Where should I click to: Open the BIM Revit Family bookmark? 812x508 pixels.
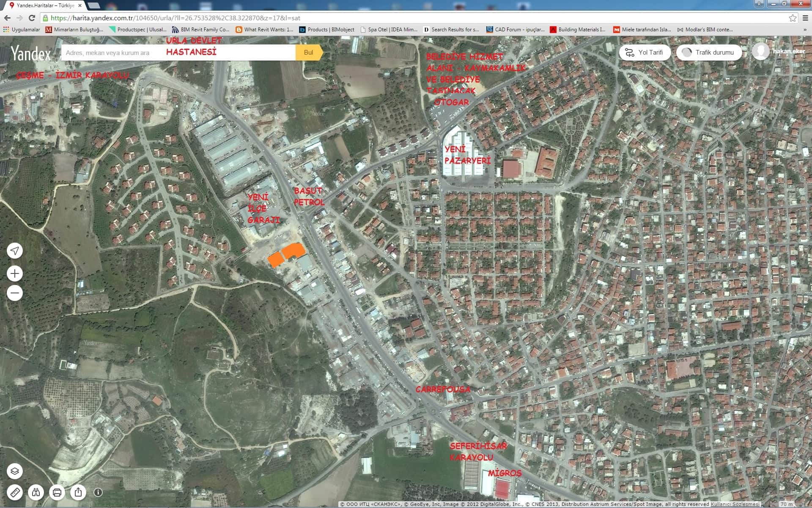[200, 30]
